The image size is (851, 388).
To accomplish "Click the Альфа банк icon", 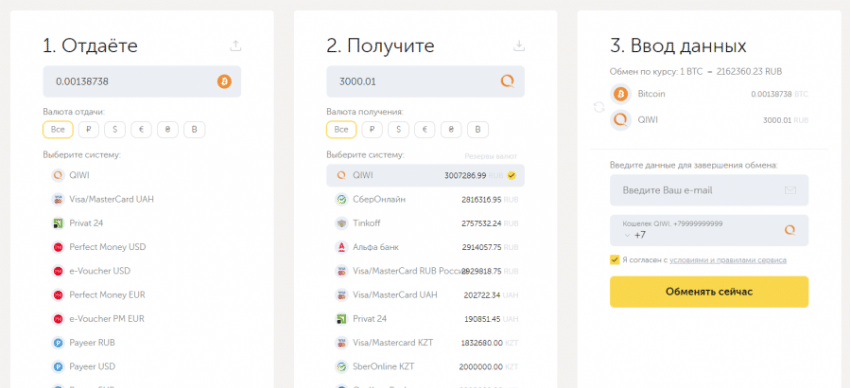I will (x=341, y=247).
